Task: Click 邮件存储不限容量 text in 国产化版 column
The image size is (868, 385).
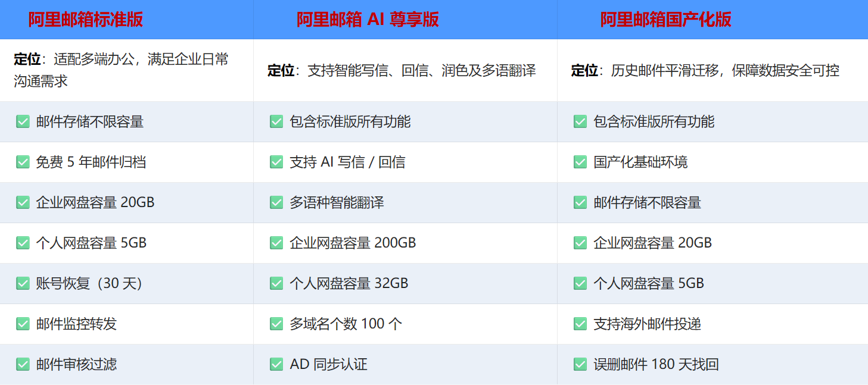Action: click(x=647, y=202)
